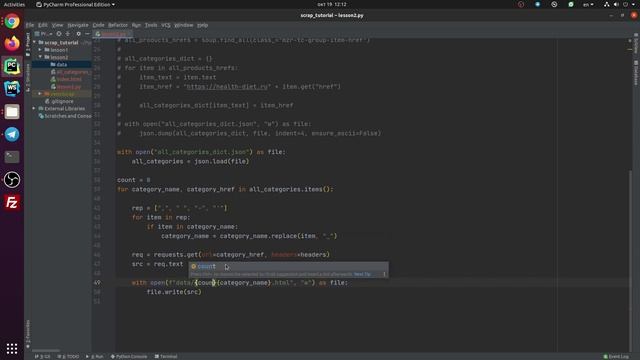Screen dimensions: 640x360
Task: Open the File menu
Action: coord(30,25)
